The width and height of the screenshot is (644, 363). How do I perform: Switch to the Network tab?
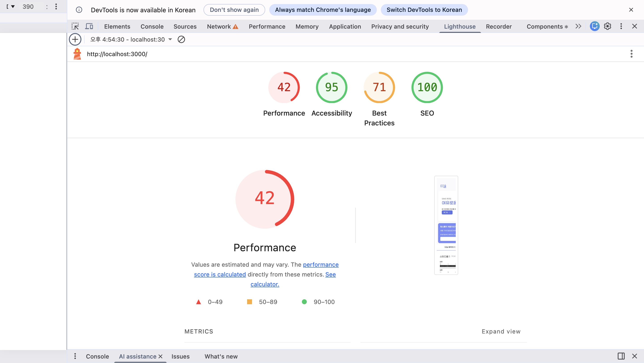[x=219, y=26]
